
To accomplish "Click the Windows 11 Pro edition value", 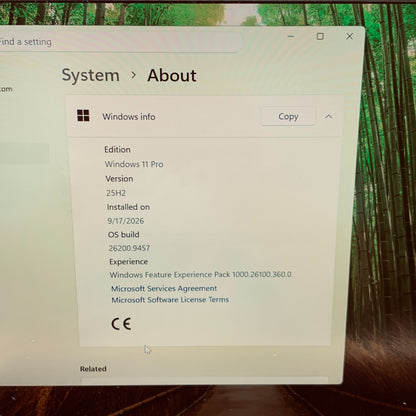I will click(134, 164).
